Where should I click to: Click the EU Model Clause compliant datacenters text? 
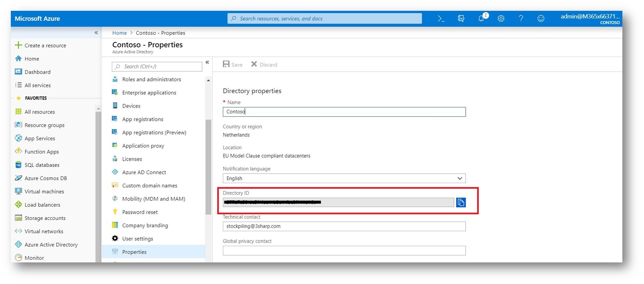pos(266,156)
